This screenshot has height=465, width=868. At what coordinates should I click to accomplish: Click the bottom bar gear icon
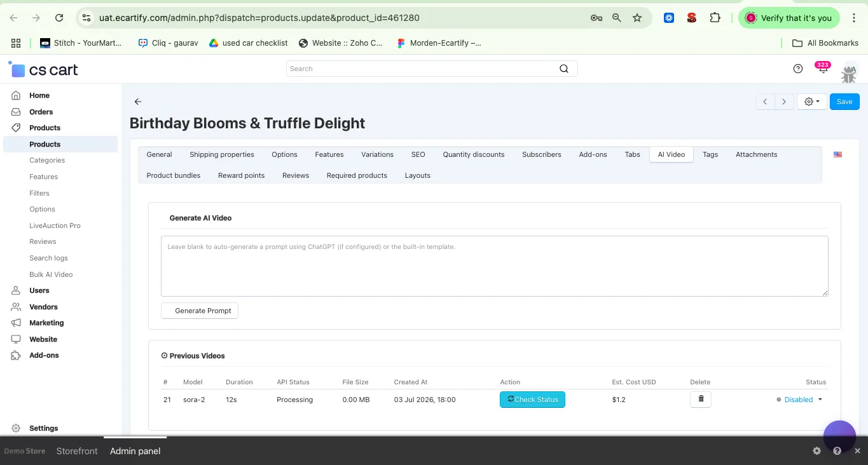[x=817, y=451]
